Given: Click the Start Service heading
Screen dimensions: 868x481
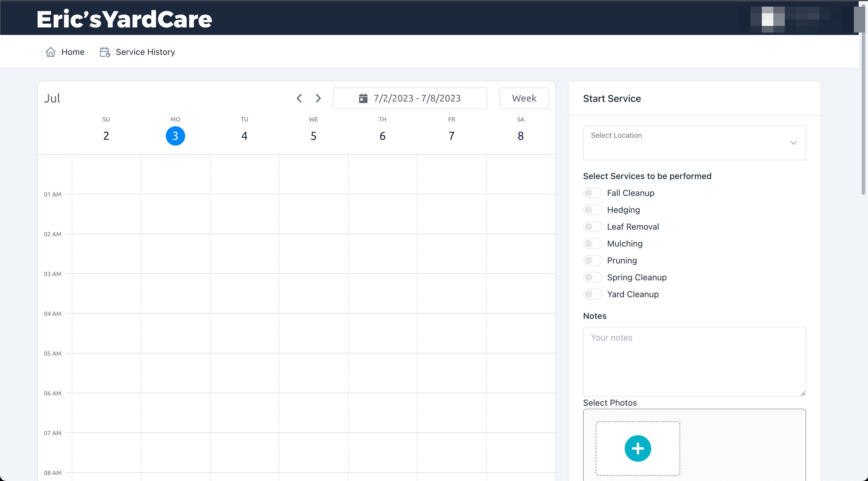Looking at the screenshot, I should pos(612,98).
